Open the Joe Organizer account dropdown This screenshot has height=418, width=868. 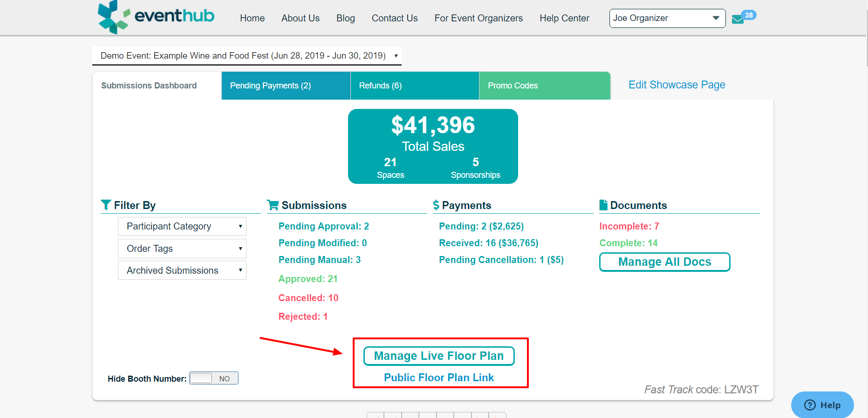[x=667, y=18]
